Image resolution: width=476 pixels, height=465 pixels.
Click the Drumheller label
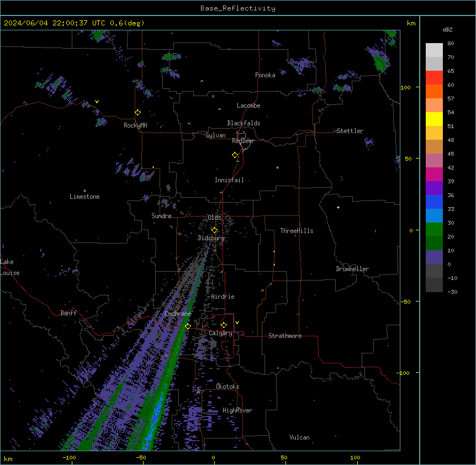tap(352, 269)
